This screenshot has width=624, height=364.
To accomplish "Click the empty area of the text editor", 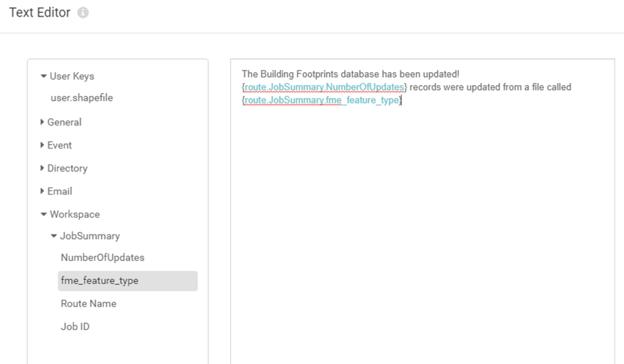I will [x=422, y=235].
